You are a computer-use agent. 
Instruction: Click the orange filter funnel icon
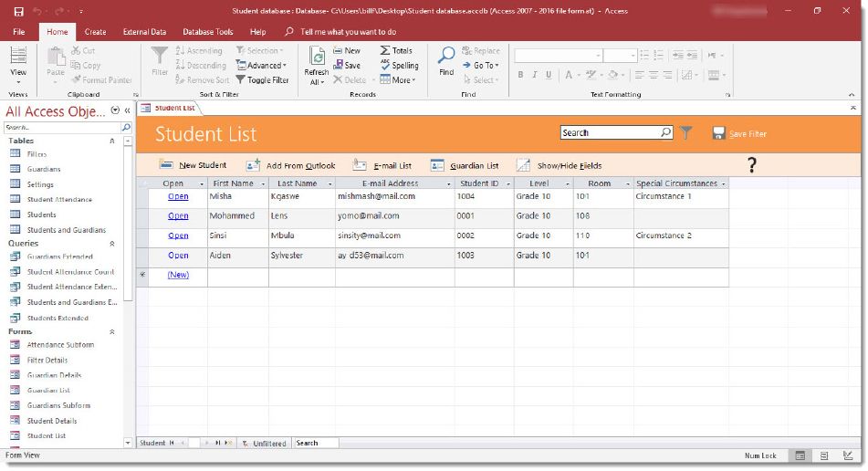686,133
